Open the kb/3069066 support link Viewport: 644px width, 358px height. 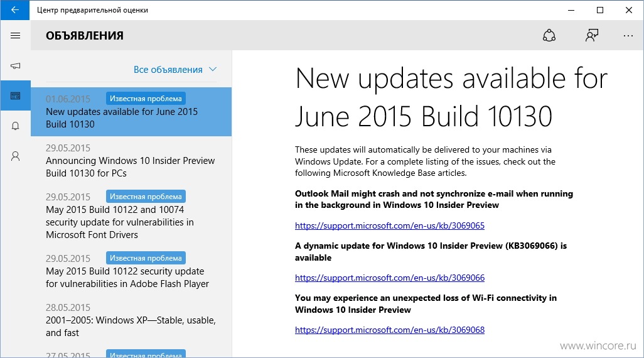pos(389,278)
